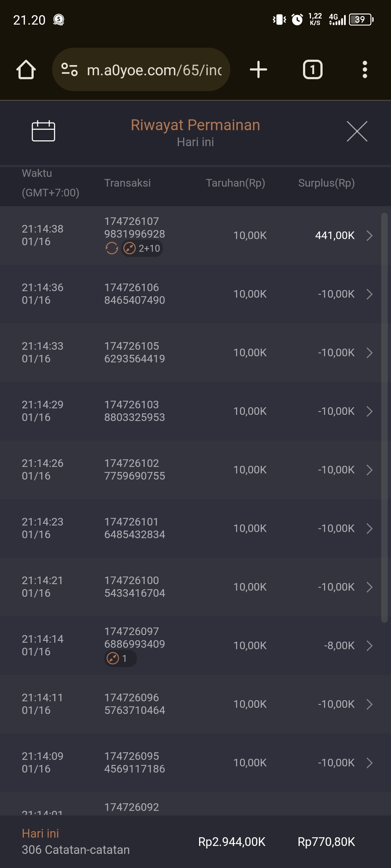Tap the site settings icon in address bar

(x=70, y=69)
